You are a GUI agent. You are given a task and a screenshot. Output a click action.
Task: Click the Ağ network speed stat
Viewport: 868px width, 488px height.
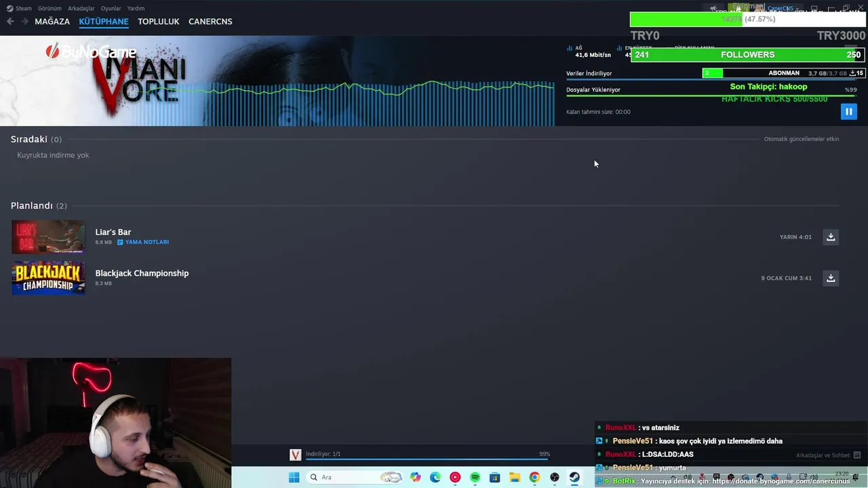(x=589, y=52)
